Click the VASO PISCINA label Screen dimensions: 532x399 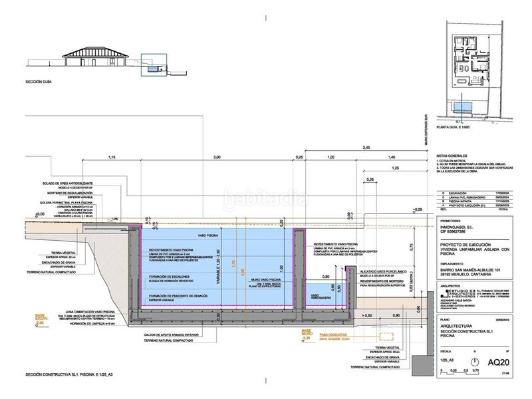coord(208,235)
